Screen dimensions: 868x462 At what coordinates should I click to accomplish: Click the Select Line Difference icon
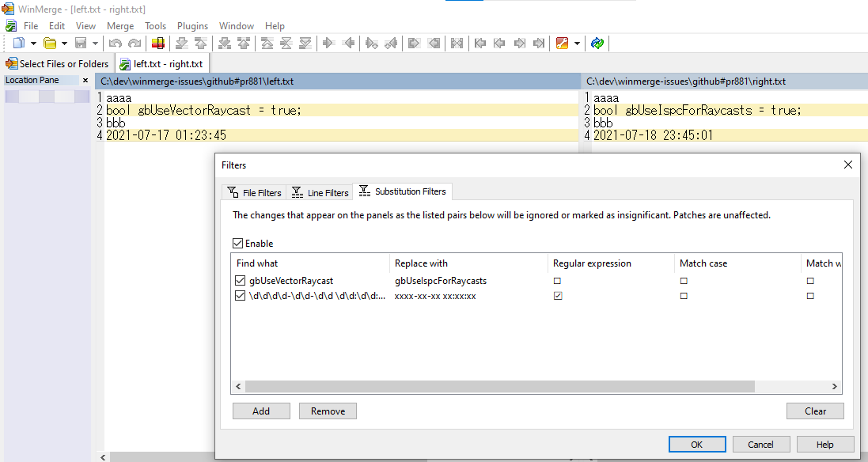point(158,44)
